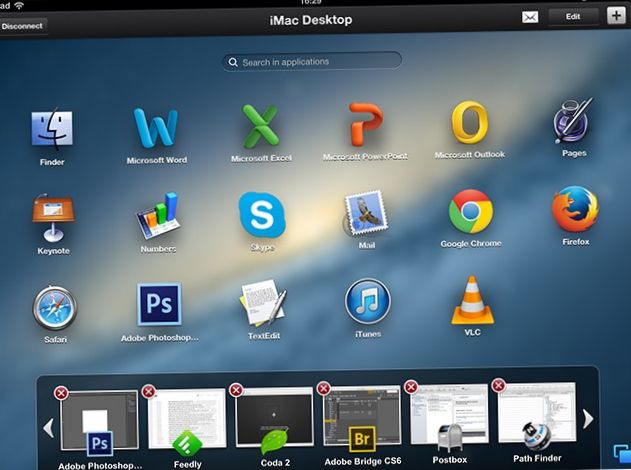Switch to the Adobe Photoshop window thumbnail
Image resolution: width=631 pixels, height=470 pixels.
pyautogui.click(x=99, y=420)
